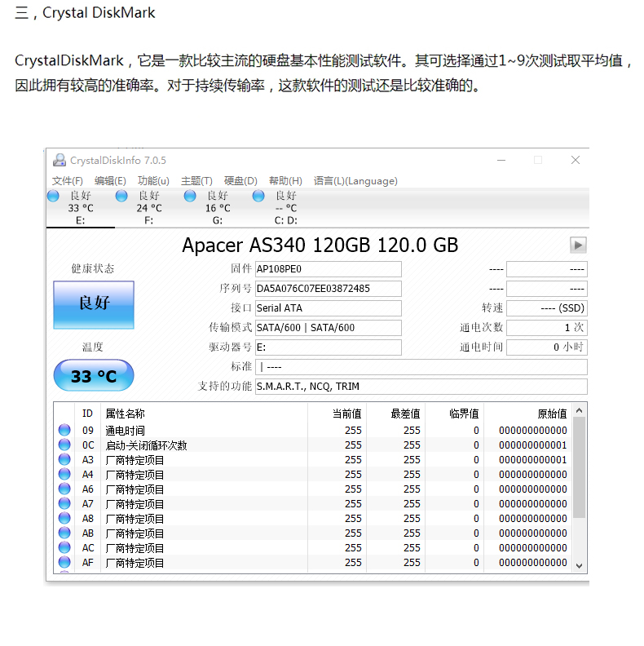Click the blue status orb for drive G:
The width and height of the screenshot is (644, 646).
(190, 196)
